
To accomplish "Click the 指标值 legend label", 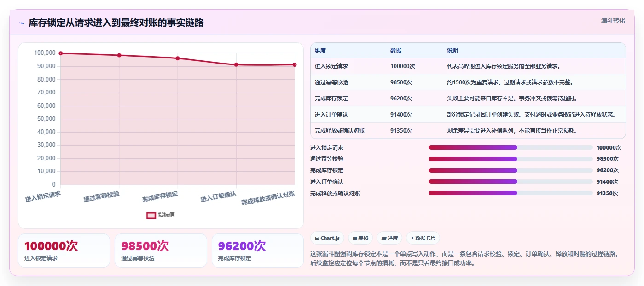I will pos(166,215).
